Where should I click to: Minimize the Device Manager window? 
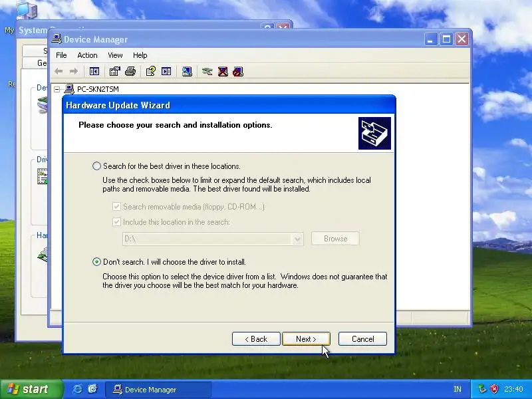(430, 39)
